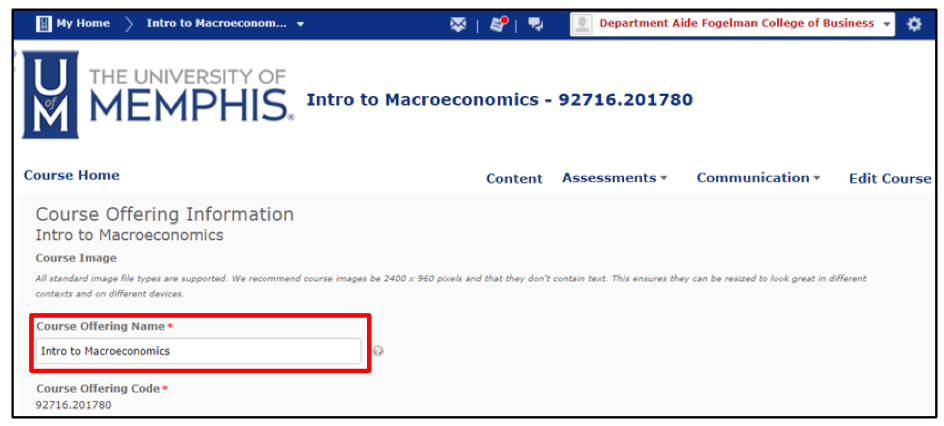Click the My Home text link
944x426 pixels.
pyautogui.click(x=83, y=24)
